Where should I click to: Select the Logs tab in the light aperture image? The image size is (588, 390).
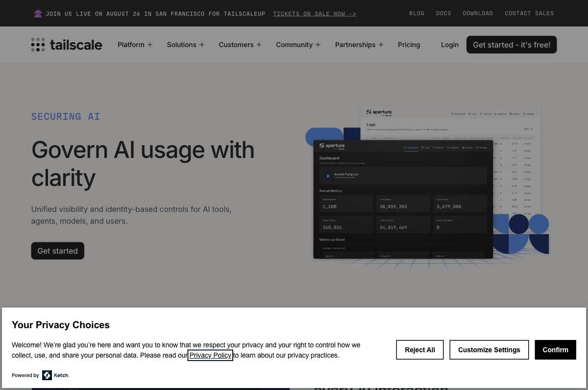(x=473, y=114)
